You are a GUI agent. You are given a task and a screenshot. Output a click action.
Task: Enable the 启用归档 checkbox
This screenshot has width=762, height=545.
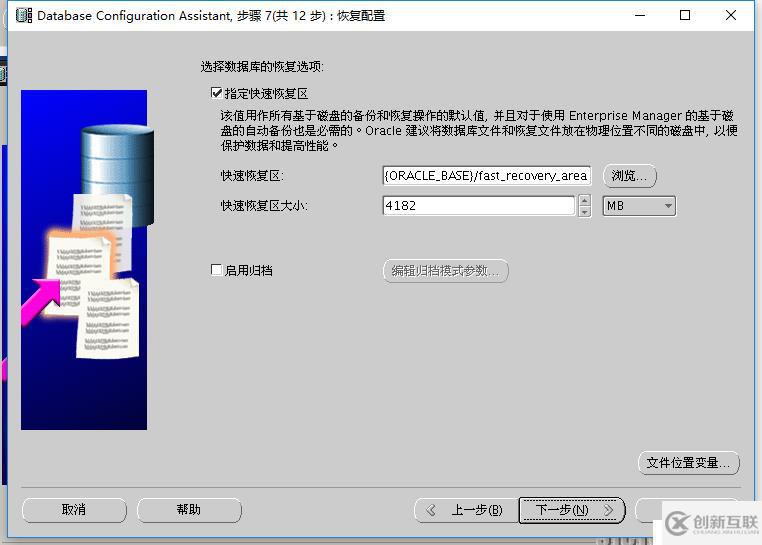216,270
